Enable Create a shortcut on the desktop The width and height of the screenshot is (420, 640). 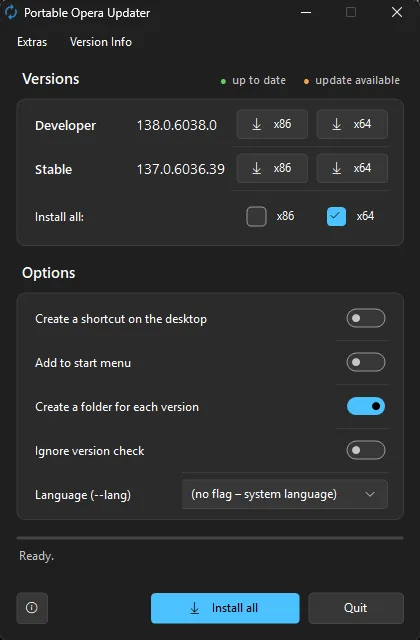(366, 318)
